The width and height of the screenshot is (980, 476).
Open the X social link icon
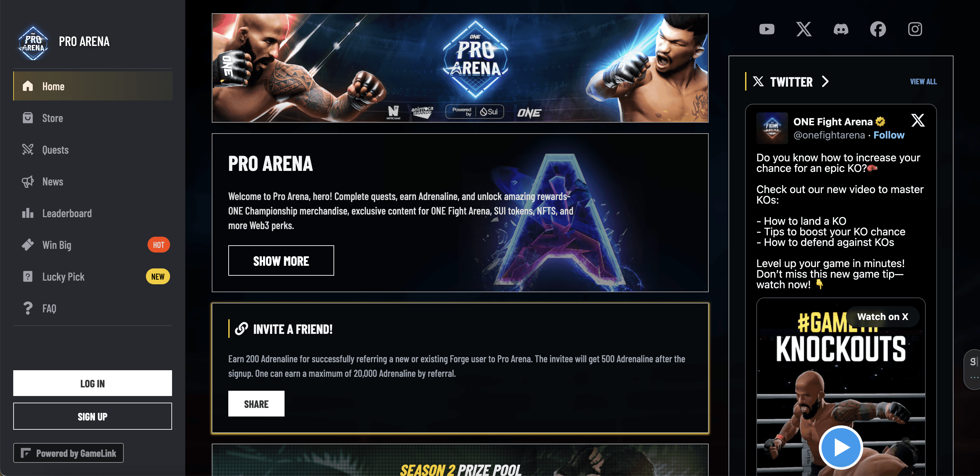coord(803,29)
